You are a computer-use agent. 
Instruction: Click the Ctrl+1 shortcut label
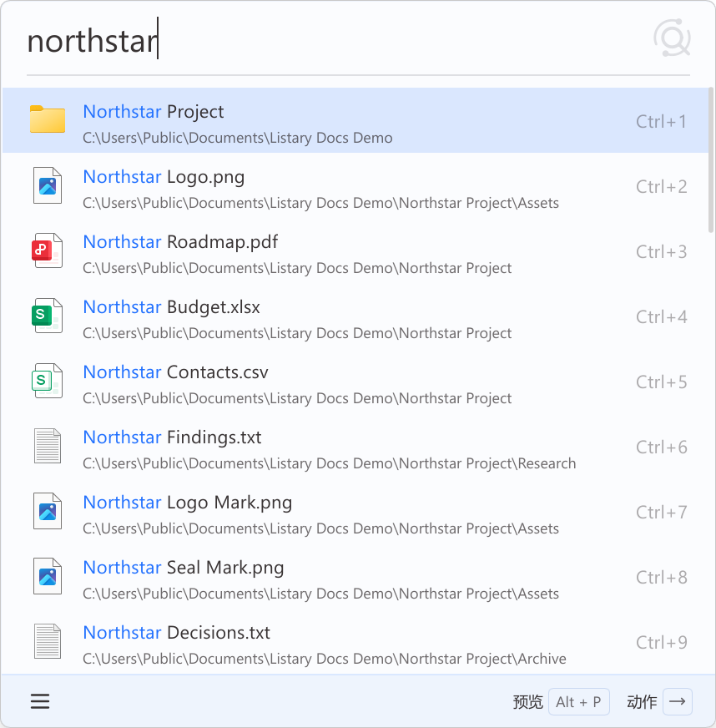click(x=661, y=122)
